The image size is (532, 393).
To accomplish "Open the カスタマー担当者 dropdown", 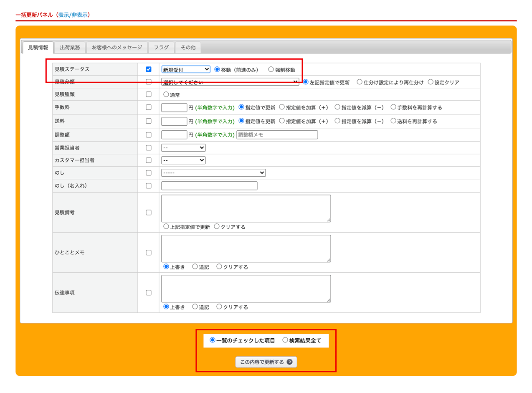I will coord(183,160).
